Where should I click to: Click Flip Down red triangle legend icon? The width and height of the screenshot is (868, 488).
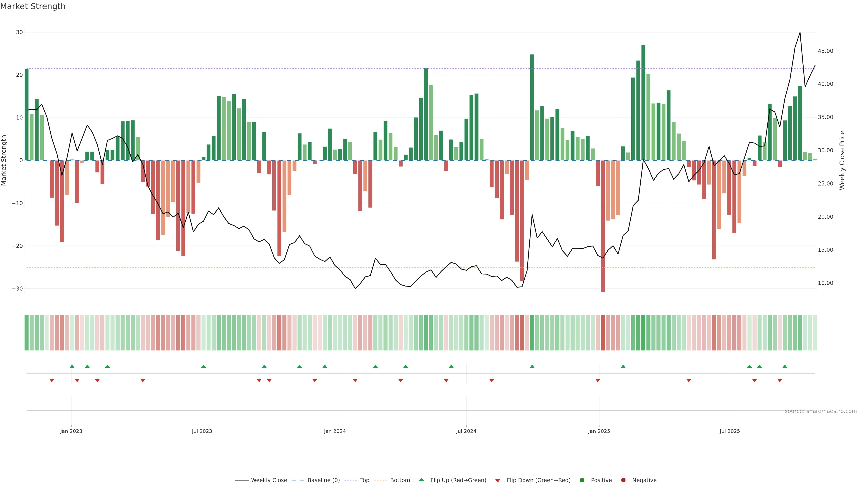click(x=498, y=481)
